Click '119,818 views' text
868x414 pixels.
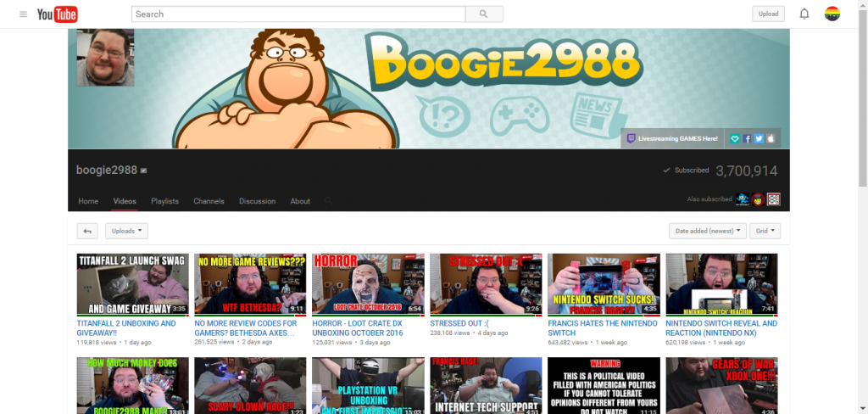(x=97, y=343)
